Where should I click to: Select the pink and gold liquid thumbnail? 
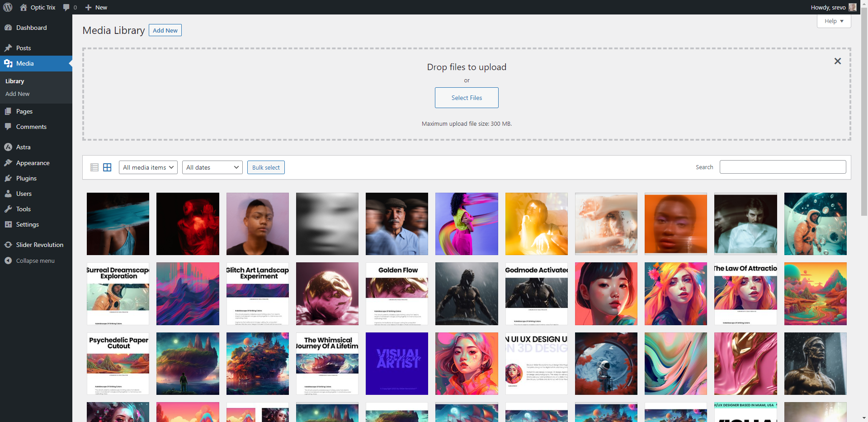pos(745,364)
